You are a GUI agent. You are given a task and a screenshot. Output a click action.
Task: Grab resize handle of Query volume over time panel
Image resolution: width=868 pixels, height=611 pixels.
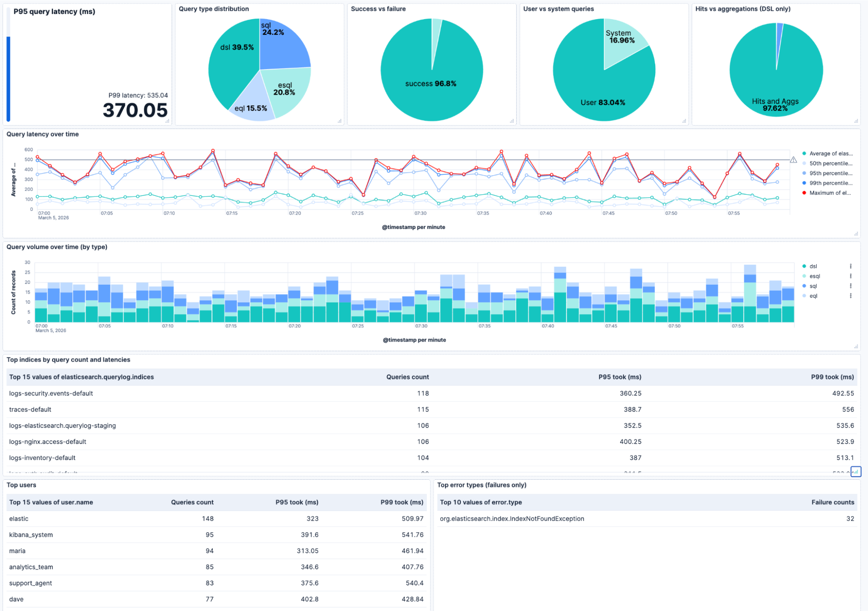pos(856,346)
